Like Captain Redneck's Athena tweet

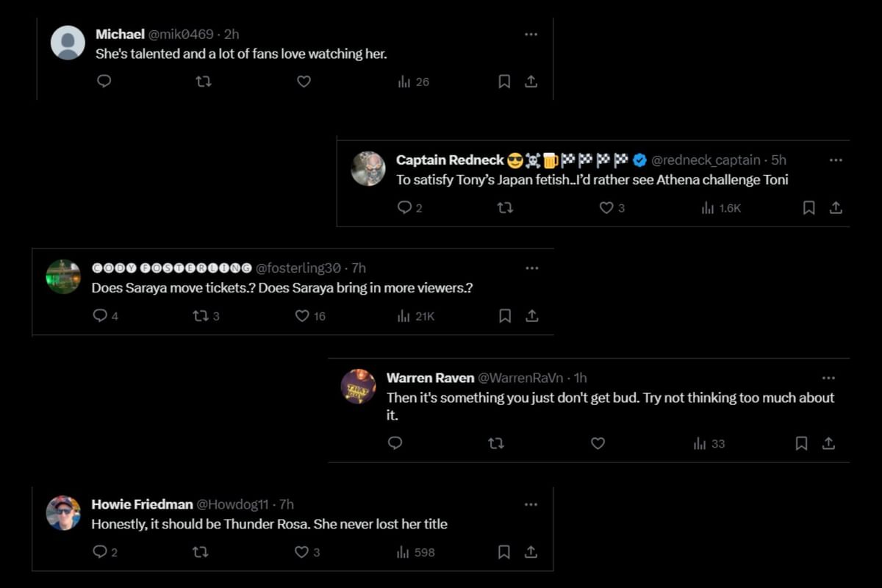[606, 208]
